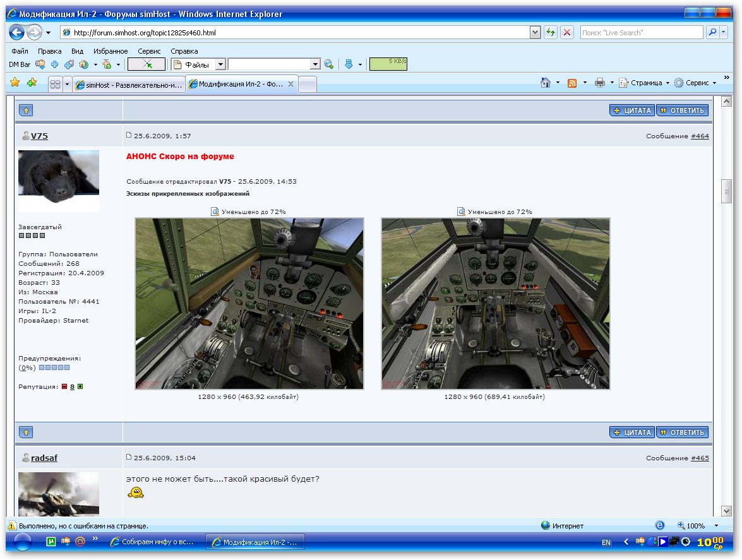Click the Quick Tabs grid icon
Screen dimensions: 742x560
pos(56,85)
